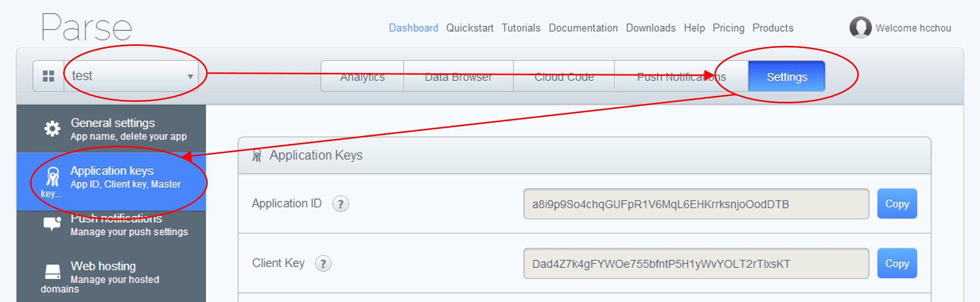Switch to the Data Browser tab
This screenshot has height=302, width=980.
(x=458, y=76)
